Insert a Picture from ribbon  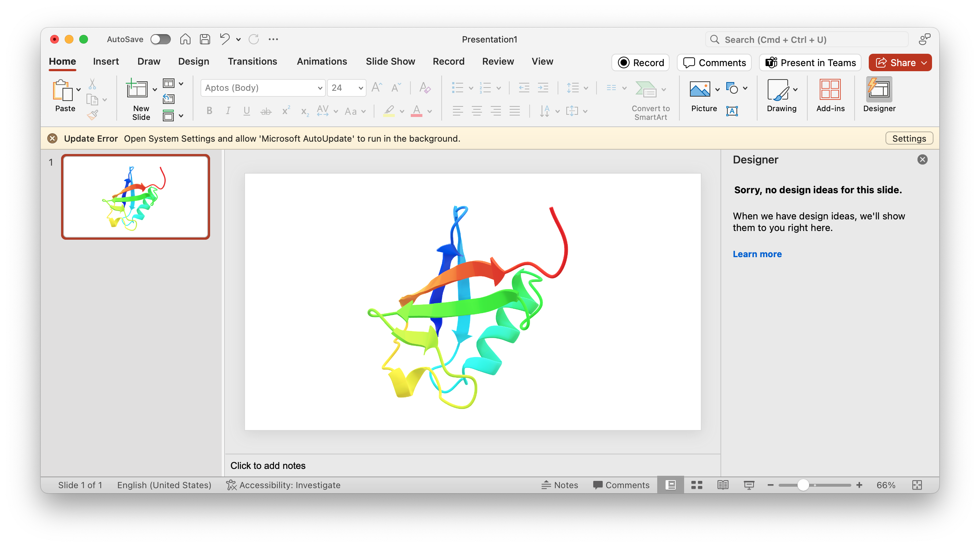(700, 90)
